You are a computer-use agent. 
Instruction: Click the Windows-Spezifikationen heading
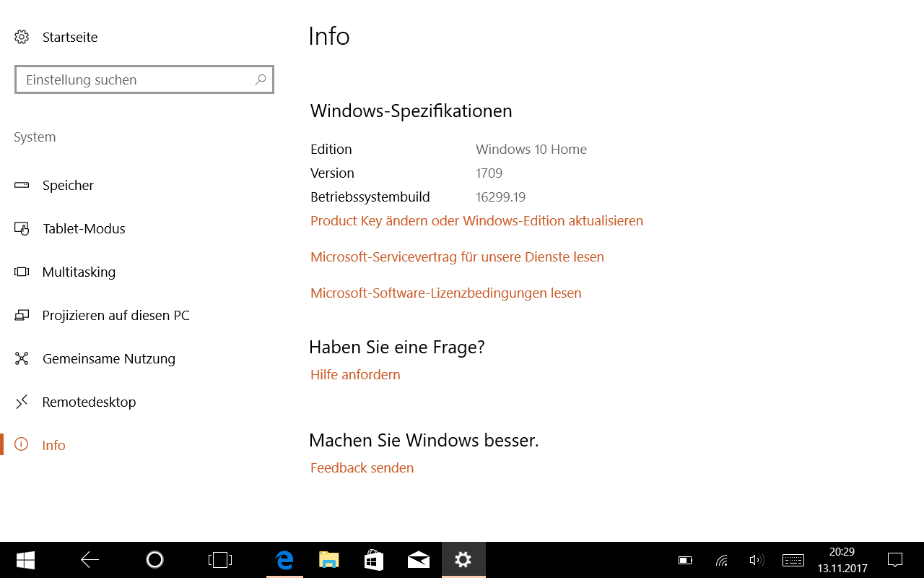point(411,111)
